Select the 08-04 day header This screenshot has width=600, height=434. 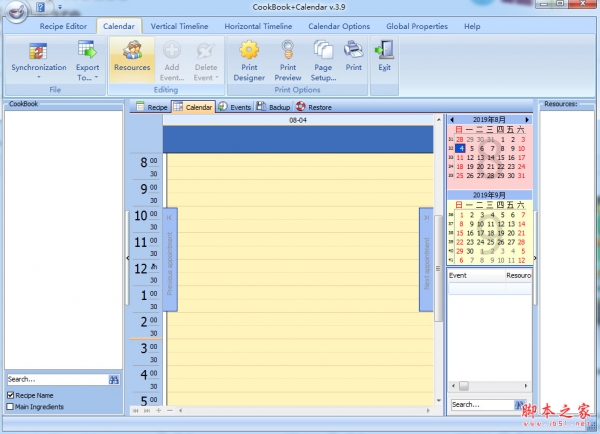(x=298, y=120)
